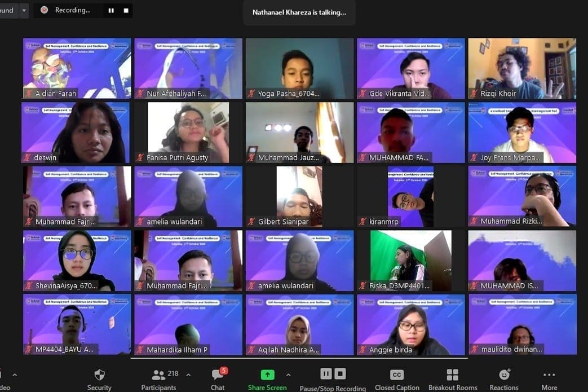Open Breakout Rooms
The width and height of the screenshot is (588, 392).
pos(452,378)
